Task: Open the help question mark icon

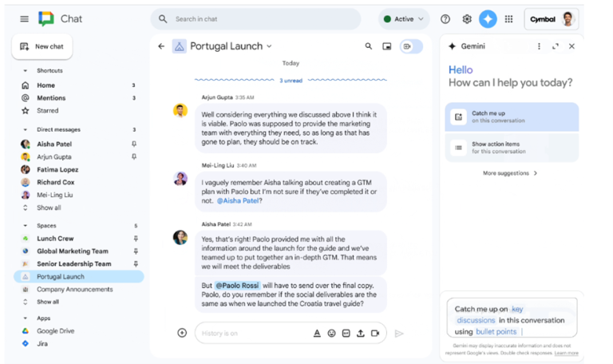Action: tap(445, 19)
